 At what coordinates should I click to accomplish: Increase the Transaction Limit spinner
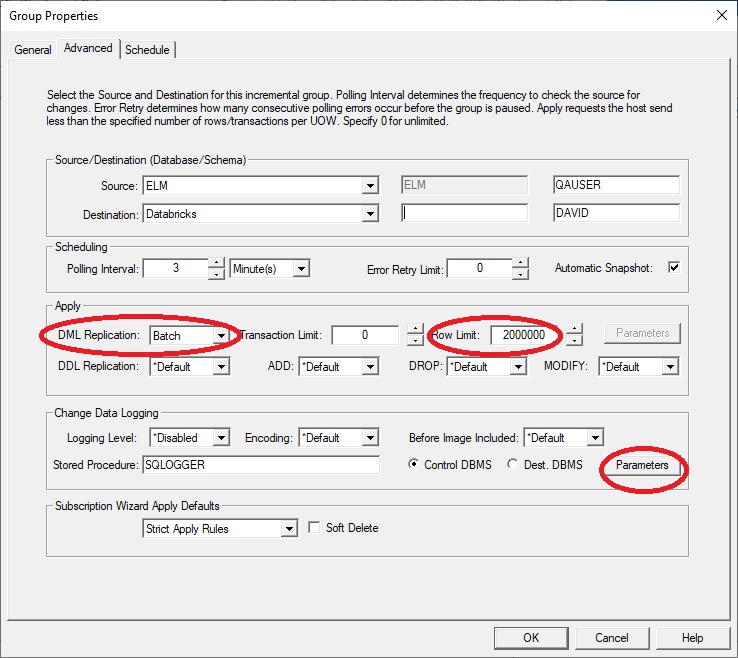(415, 330)
